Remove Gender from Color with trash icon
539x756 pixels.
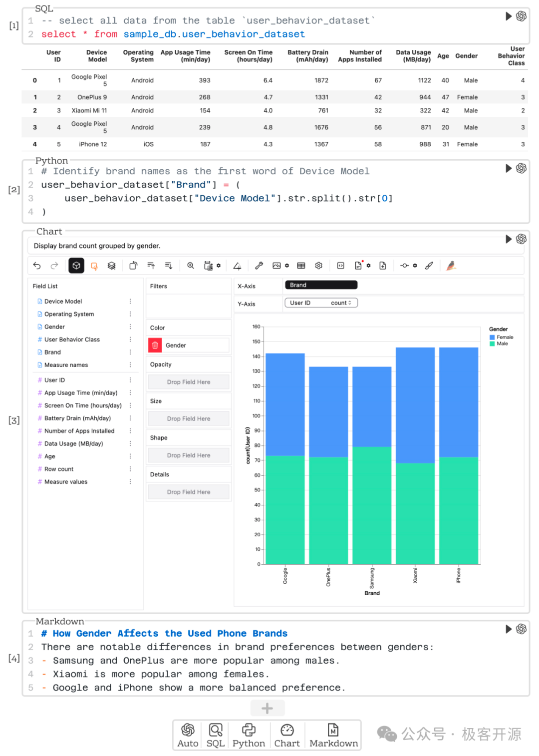point(155,345)
